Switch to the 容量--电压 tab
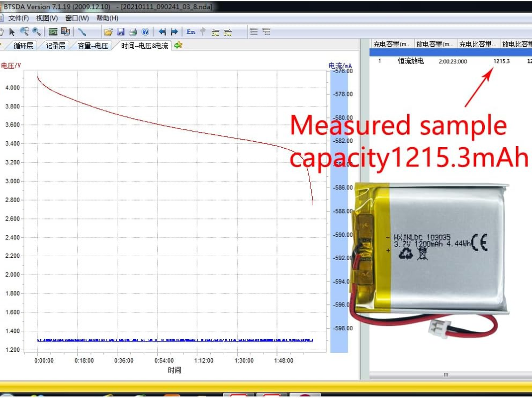The height and width of the screenshot is (398, 532). [93, 46]
